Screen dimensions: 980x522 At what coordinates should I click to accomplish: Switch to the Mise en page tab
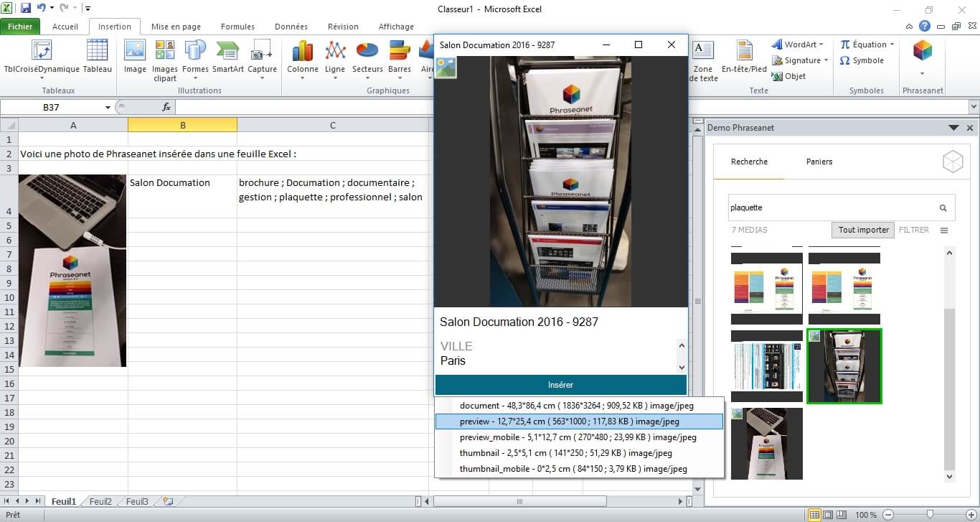click(176, 27)
